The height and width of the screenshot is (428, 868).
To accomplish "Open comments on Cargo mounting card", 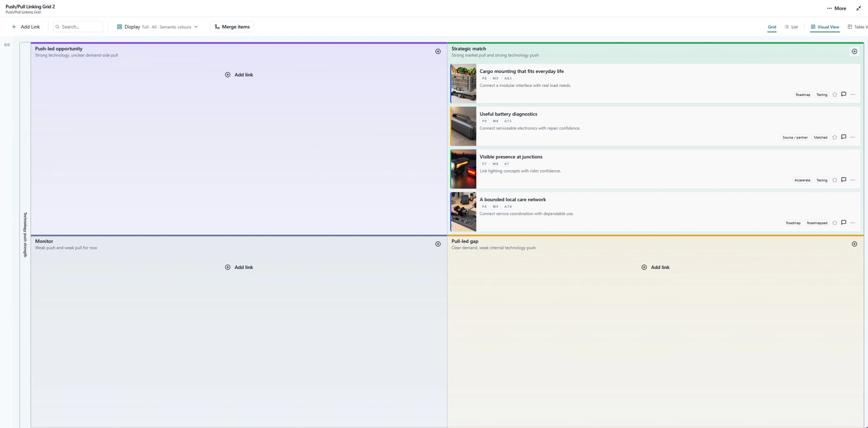I will coord(844,94).
